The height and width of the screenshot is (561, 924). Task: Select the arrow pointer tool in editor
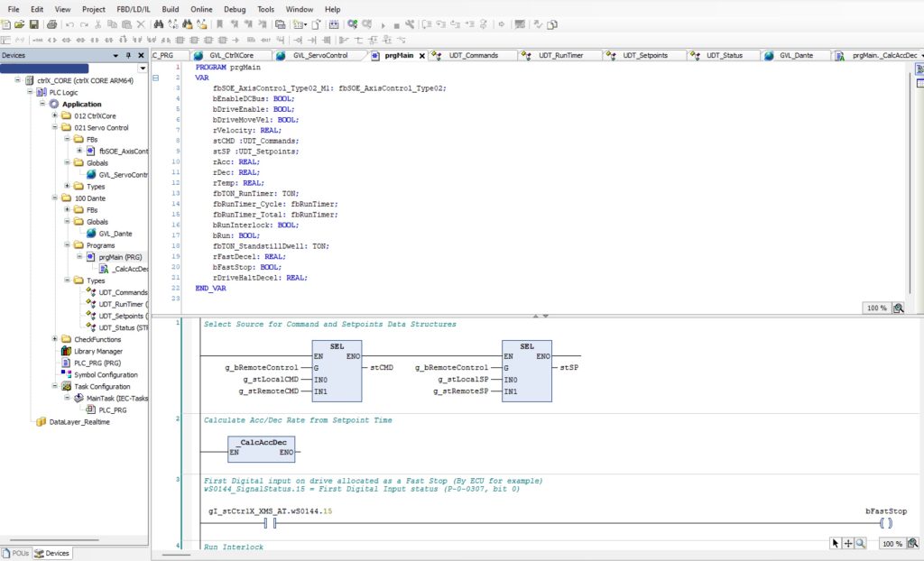pyautogui.click(x=836, y=544)
